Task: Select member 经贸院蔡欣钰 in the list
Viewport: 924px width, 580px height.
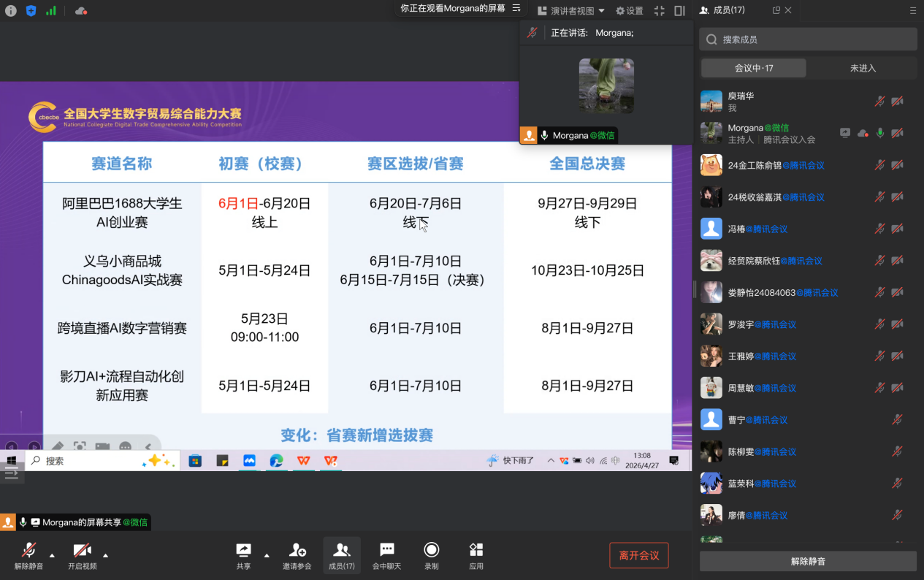Action: 808,261
